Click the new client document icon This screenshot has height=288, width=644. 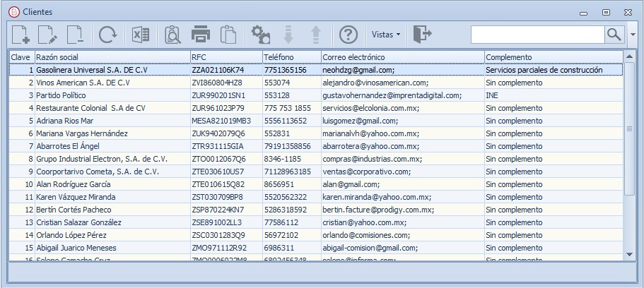pos(21,35)
